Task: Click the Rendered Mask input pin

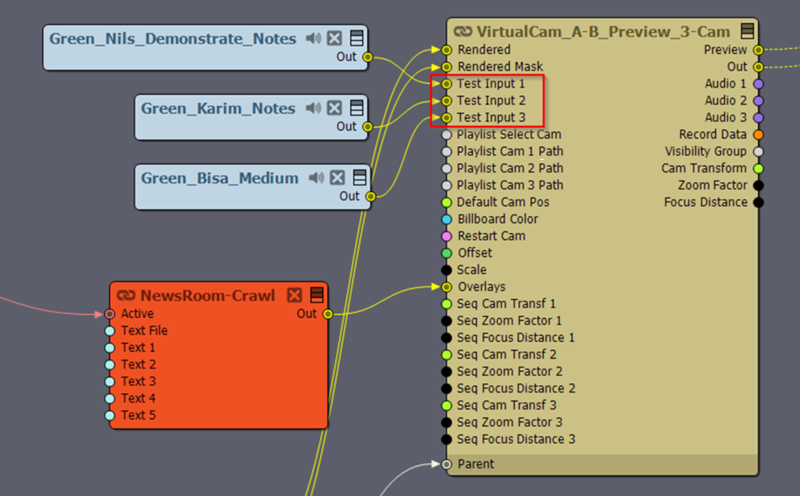Action: point(446,67)
